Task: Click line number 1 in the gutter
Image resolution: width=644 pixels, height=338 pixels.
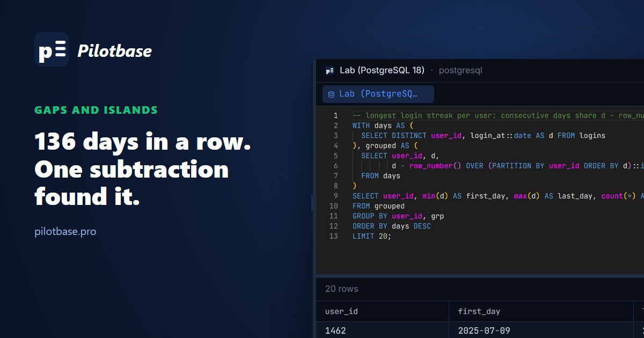Action: pyautogui.click(x=335, y=115)
